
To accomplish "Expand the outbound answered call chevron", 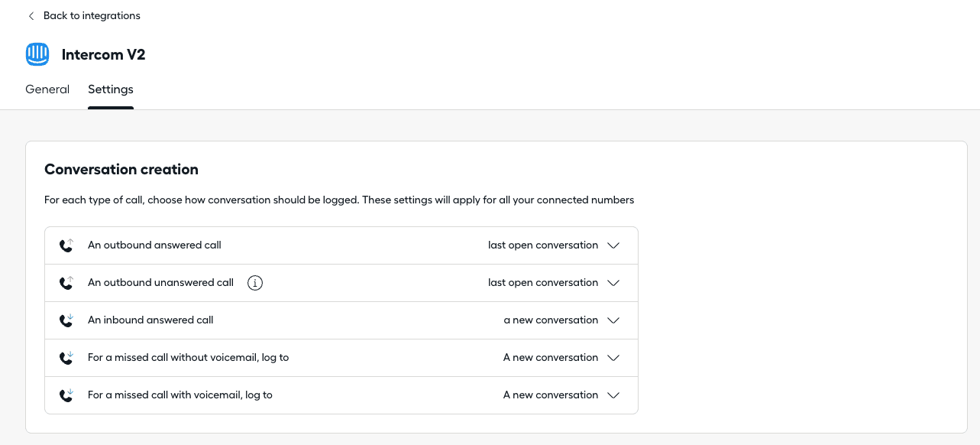I will 613,245.
